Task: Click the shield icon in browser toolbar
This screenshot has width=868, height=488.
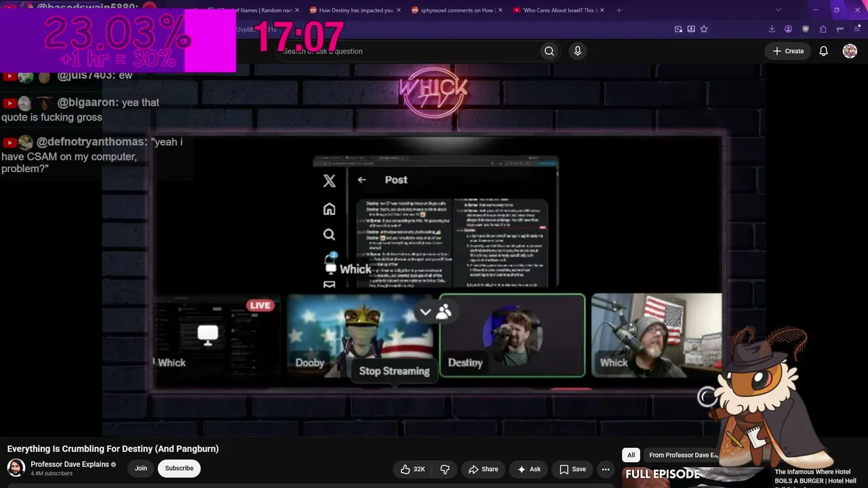Action: (806, 29)
